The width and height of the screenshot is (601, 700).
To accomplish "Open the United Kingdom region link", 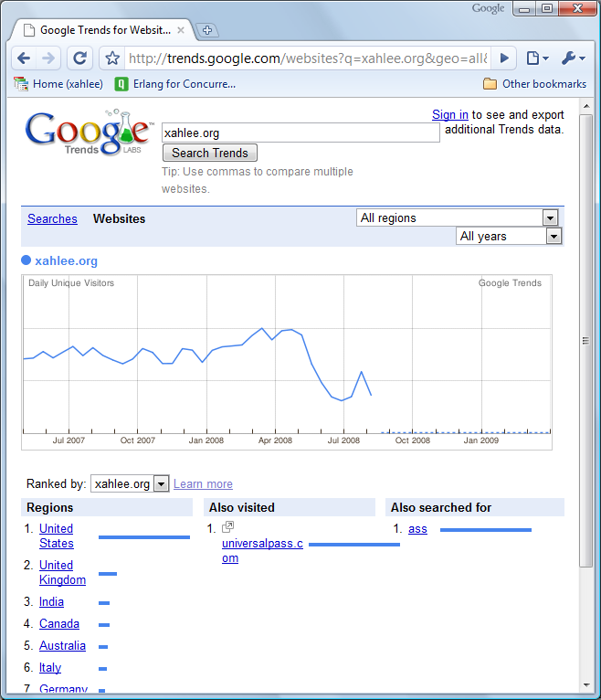I will 62,572.
